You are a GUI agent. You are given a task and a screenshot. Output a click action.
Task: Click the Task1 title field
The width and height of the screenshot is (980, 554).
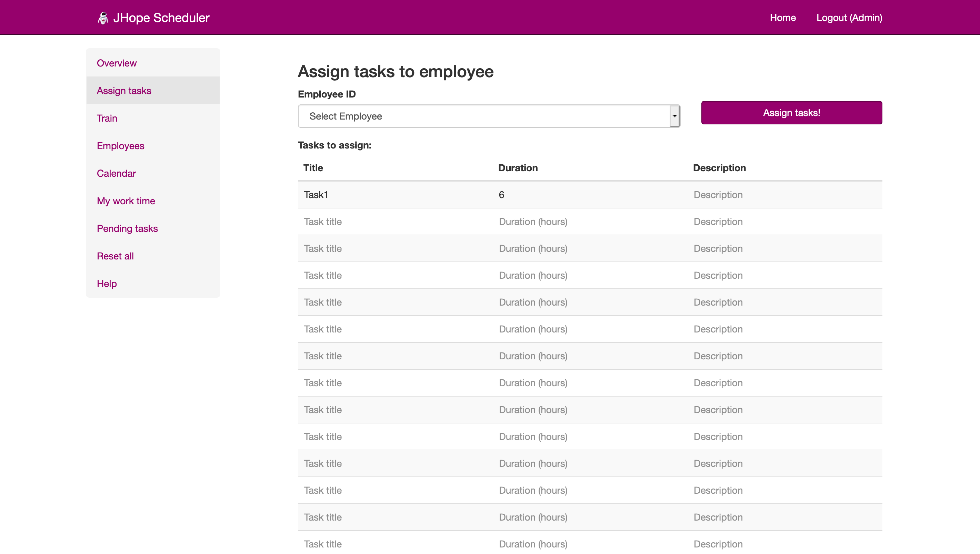pyautogui.click(x=395, y=195)
